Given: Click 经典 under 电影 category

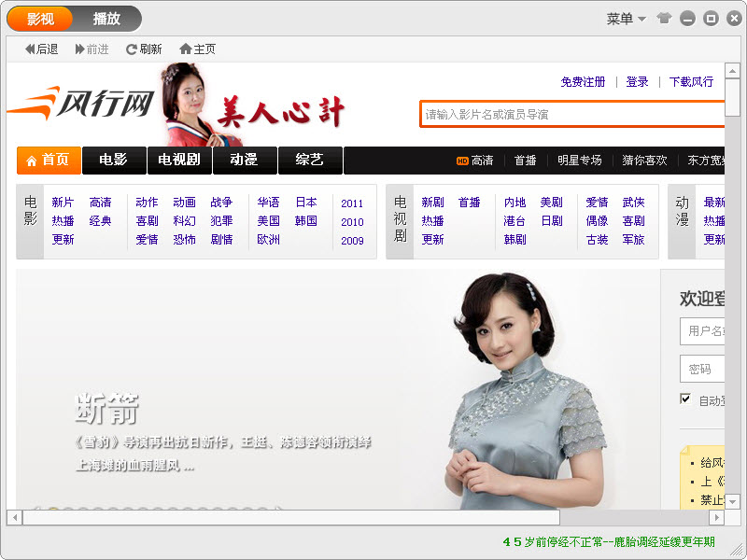Looking at the screenshot, I should (100, 221).
